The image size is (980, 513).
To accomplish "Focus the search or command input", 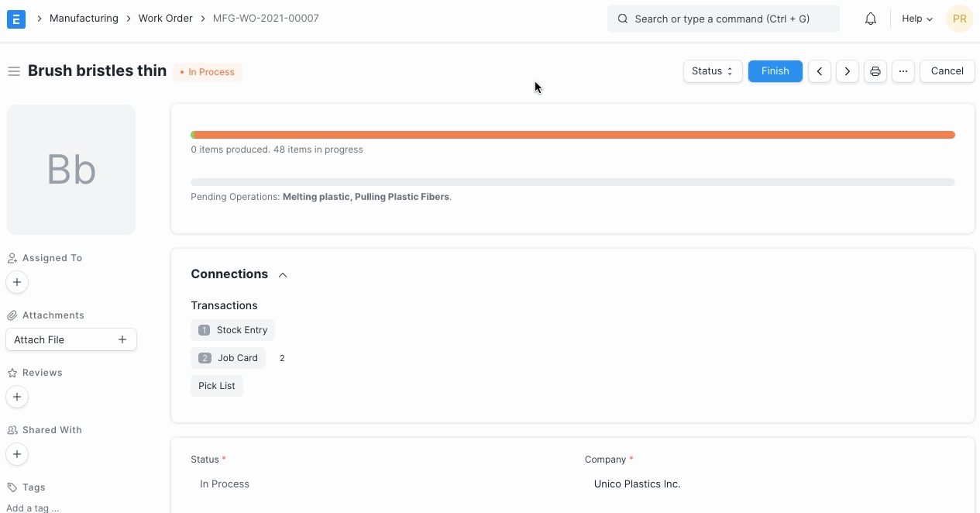I will click(723, 19).
